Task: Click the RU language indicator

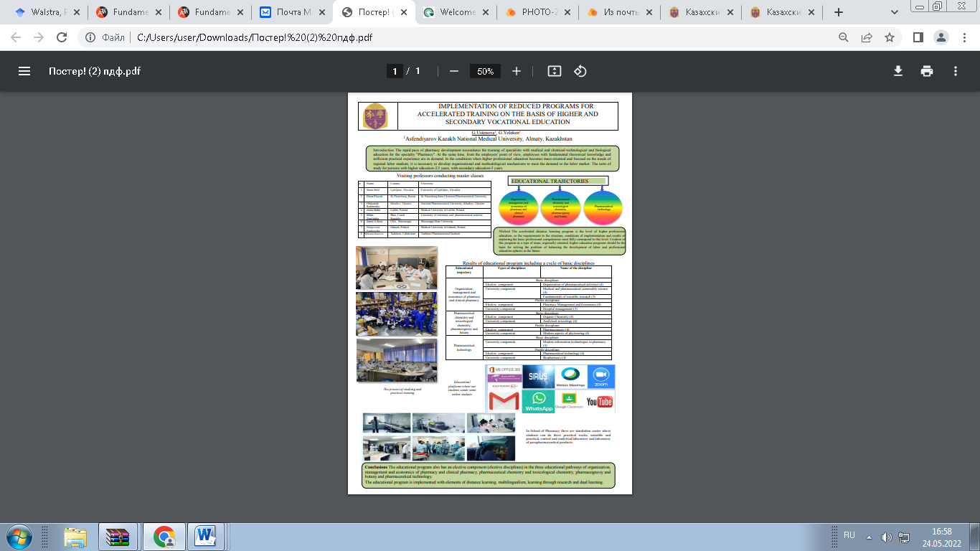Action: click(849, 535)
